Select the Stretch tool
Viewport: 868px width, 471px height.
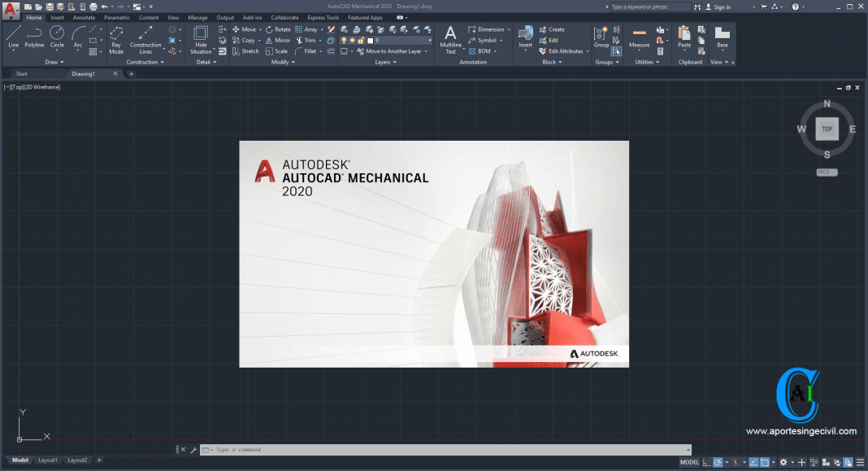245,51
